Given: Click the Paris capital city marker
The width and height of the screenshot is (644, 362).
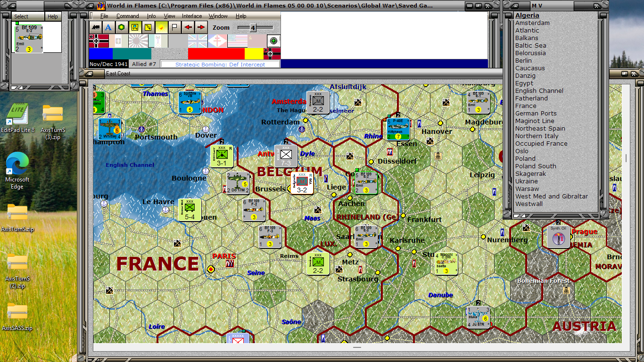Looking at the screenshot, I should [x=211, y=269].
